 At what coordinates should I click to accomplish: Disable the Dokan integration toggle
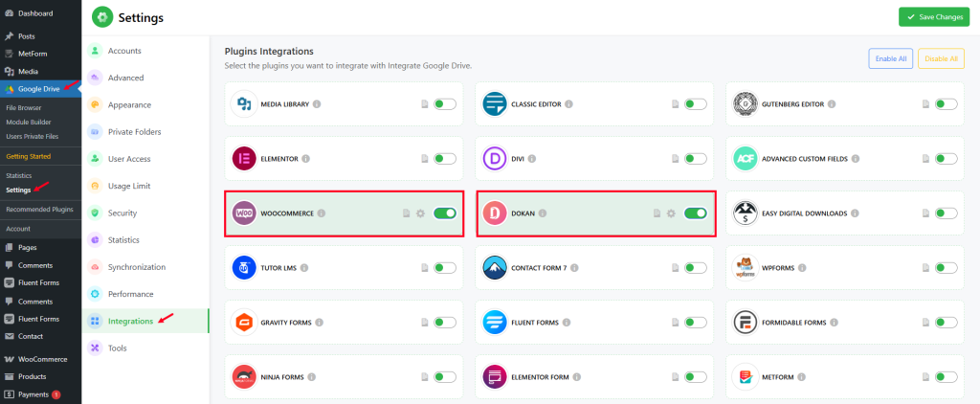coord(696,213)
